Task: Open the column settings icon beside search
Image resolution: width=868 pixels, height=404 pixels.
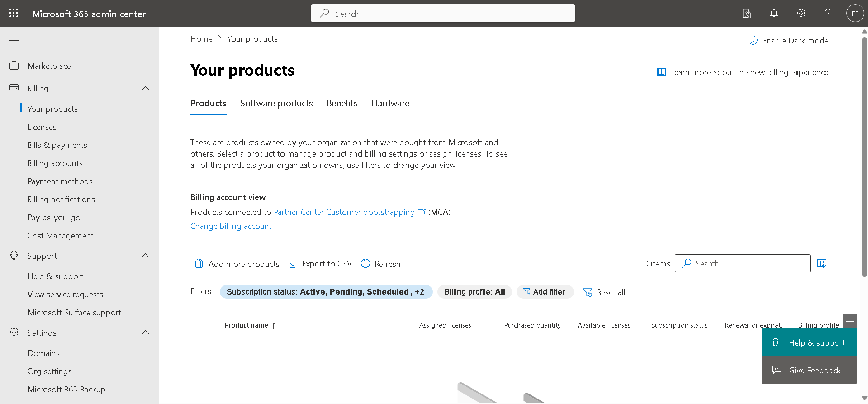Action: click(821, 263)
